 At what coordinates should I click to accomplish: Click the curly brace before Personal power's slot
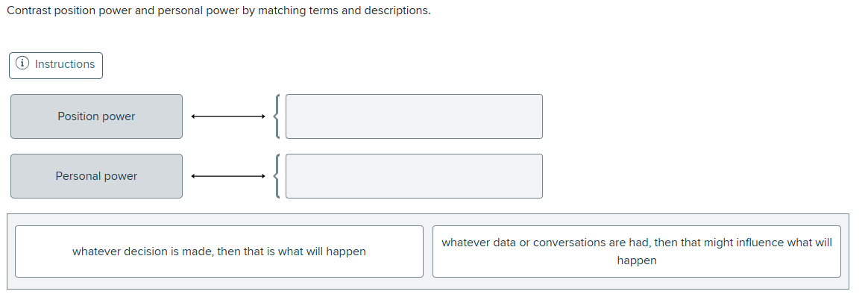[277, 176]
